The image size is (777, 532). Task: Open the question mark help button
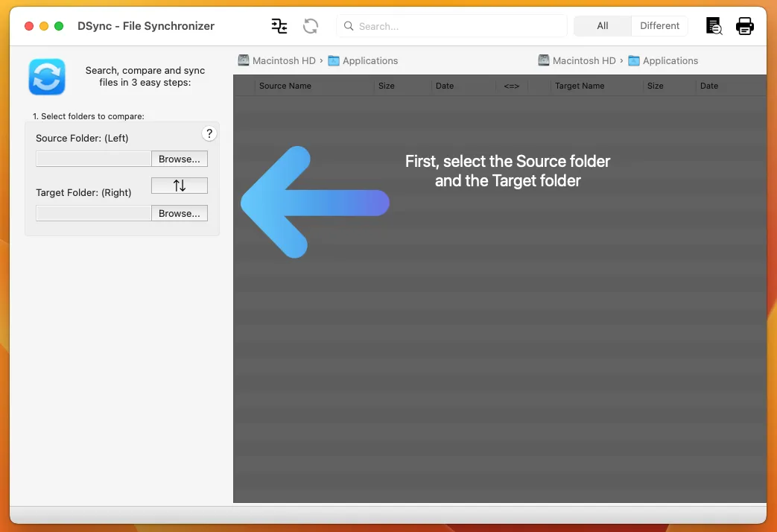209,133
